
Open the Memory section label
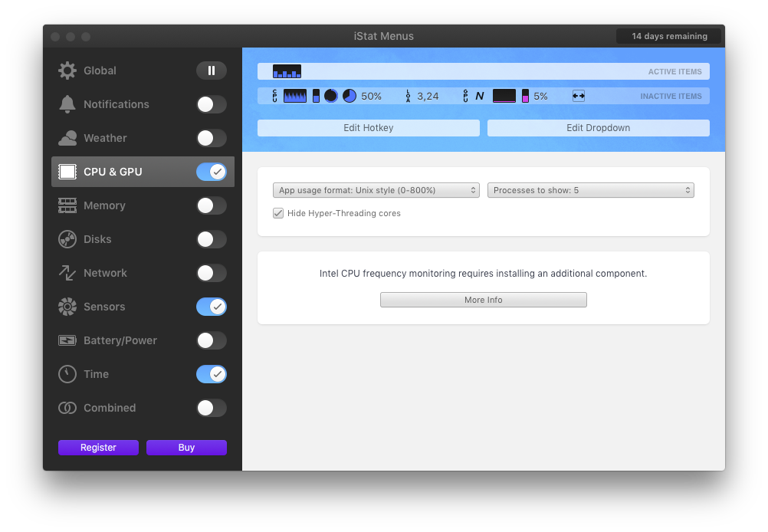click(x=104, y=205)
